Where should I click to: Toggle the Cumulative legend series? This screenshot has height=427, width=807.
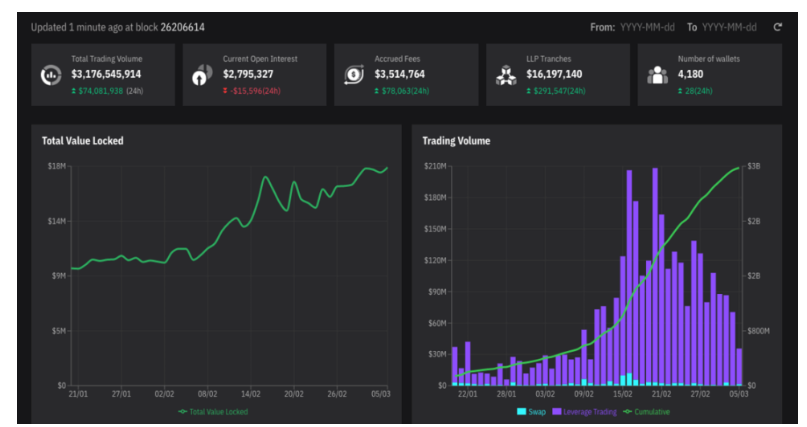click(x=646, y=412)
